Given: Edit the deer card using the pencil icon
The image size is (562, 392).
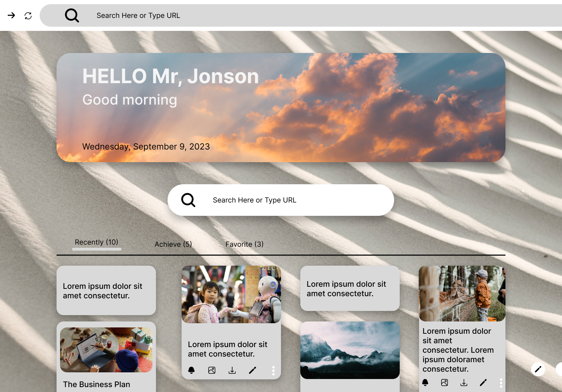Looking at the screenshot, I should pos(483,383).
